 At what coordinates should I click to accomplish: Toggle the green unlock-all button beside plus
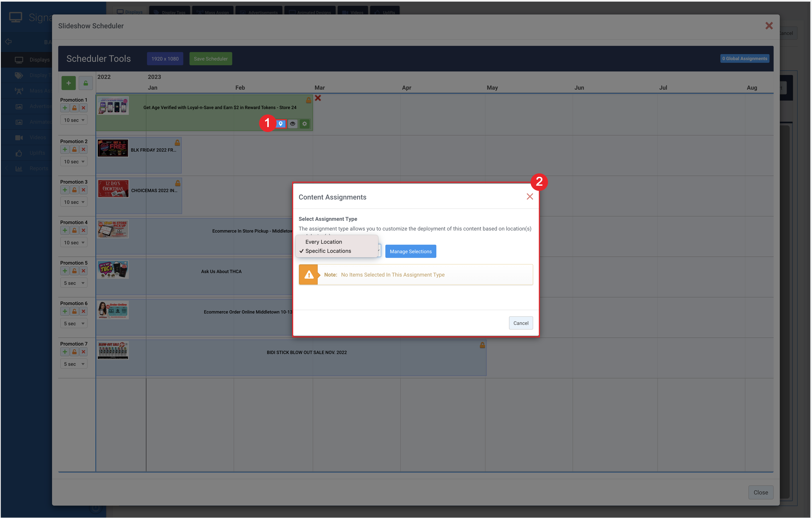tap(86, 83)
